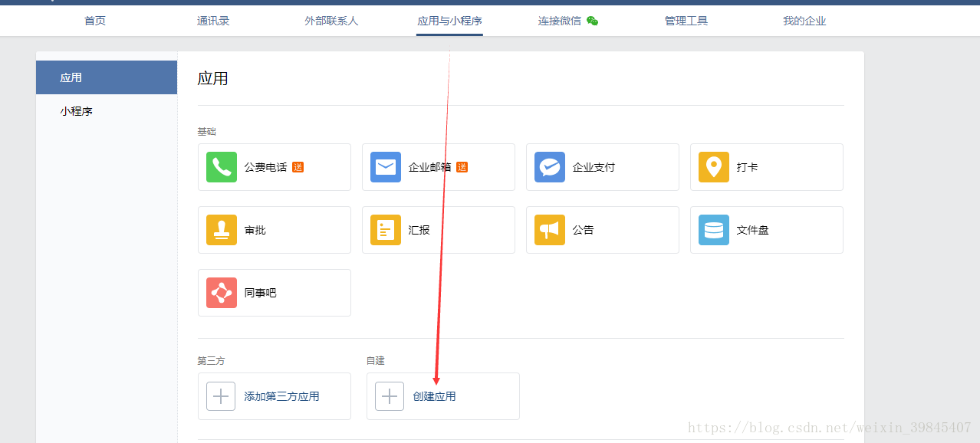Open the 管理工具 tab
This screenshot has height=443, width=980.
(x=686, y=21)
